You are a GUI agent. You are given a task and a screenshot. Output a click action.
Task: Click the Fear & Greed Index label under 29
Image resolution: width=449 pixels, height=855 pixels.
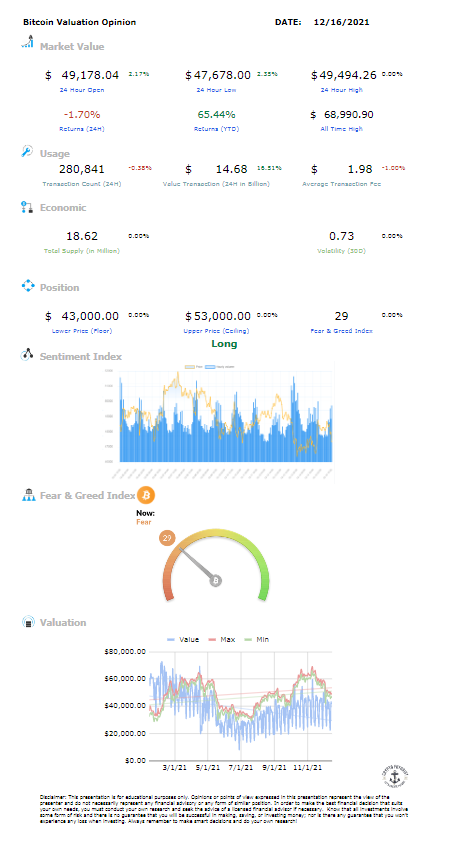(x=341, y=331)
